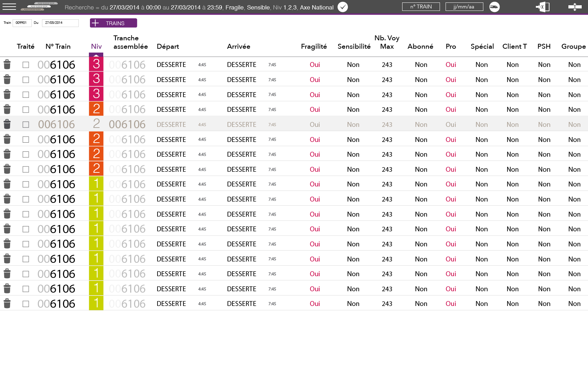
Task: Click the trash icon on the second Niv 1 row
Action: point(7,199)
